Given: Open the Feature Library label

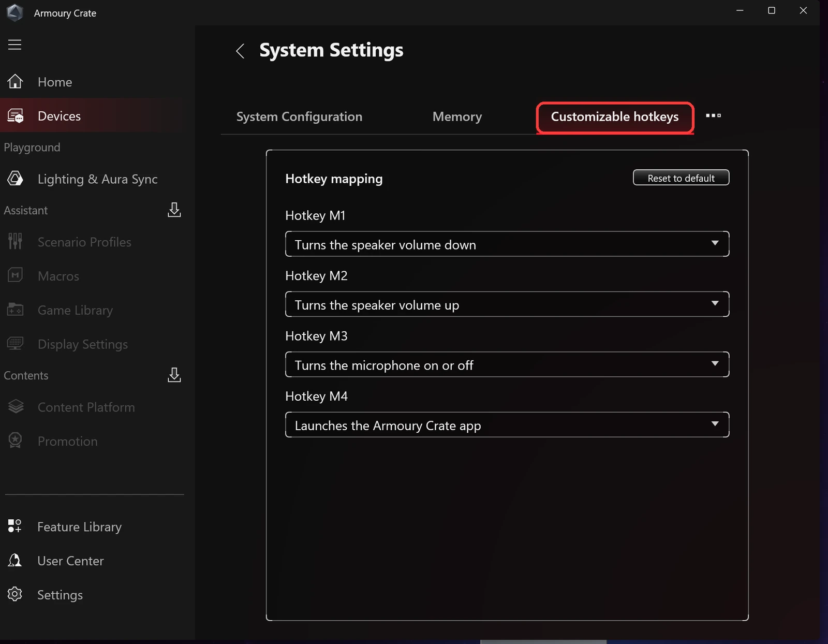Looking at the screenshot, I should pyautogui.click(x=79, y=526).
